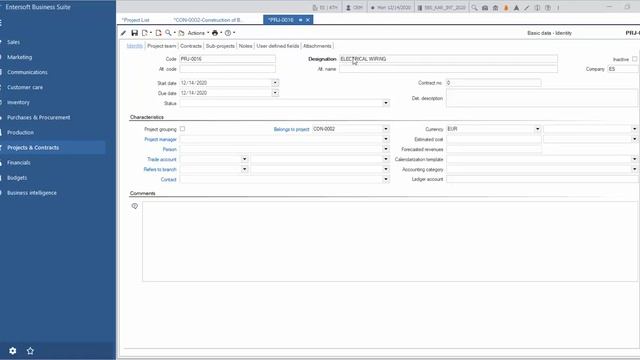Click the search magnifier in the top bar
Image resolution: width=640 pixels, height=360 pixels.
(474, 7)
